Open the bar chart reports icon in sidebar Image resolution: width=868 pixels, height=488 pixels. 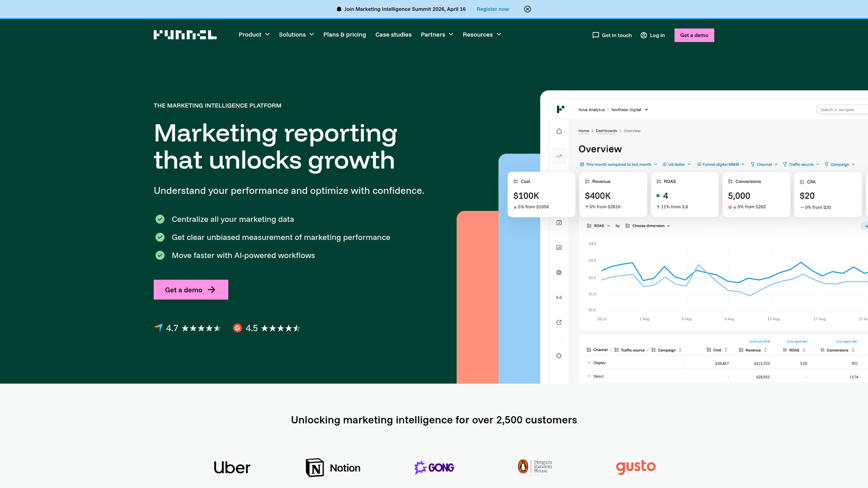point(559,247)
